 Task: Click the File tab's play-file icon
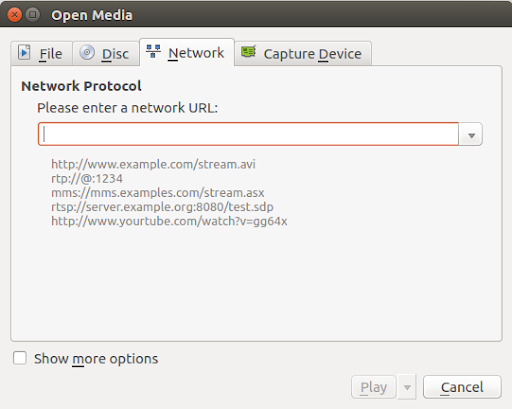24,52
